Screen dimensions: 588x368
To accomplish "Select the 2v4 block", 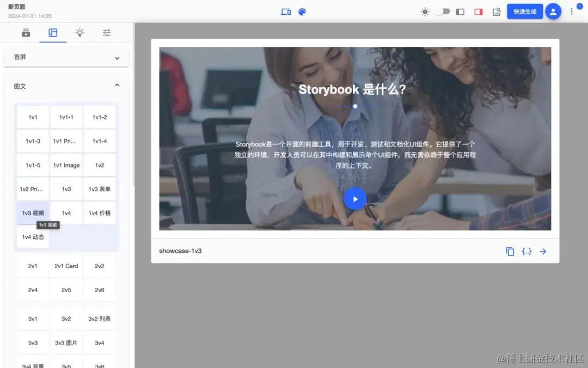I will pos(33,290).
